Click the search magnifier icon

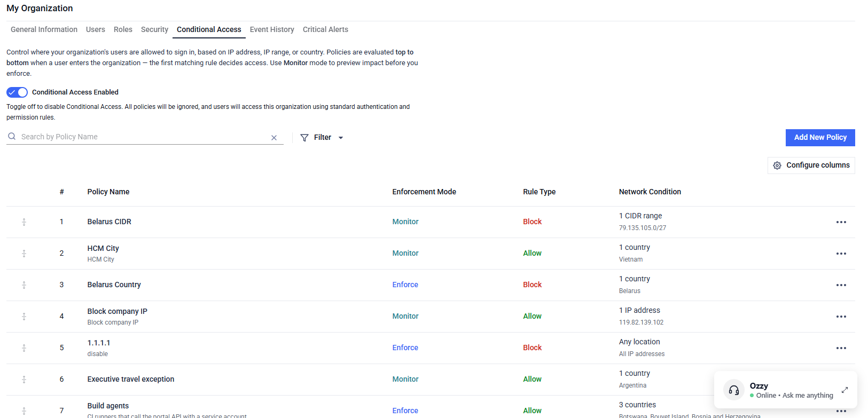pos(12,137)
